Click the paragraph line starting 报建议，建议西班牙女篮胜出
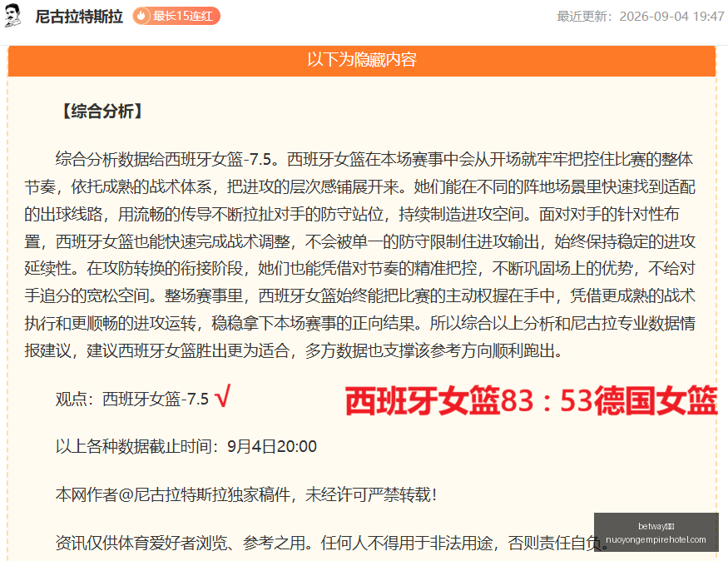The height and width of the screenshot is (561, 728). pyautogui.click(x=294, y=350)
